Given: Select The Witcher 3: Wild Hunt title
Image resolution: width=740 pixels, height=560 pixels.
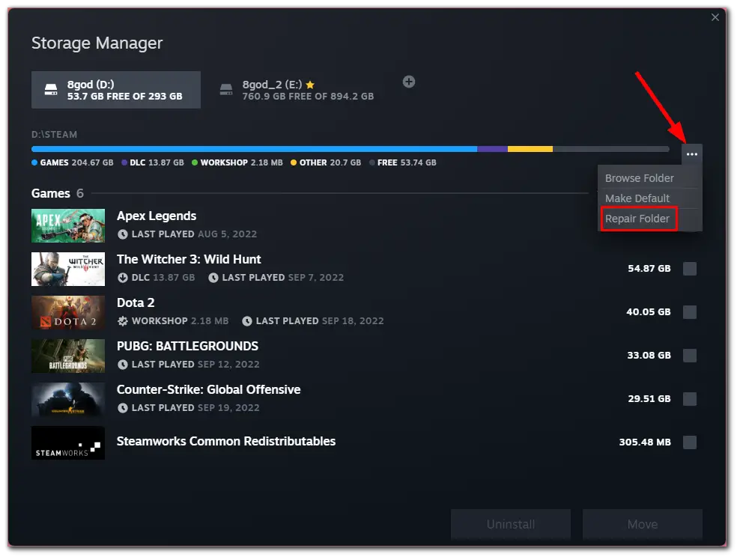Looking at the screenshot, I should pyautogui.click(x=189, y=260).
